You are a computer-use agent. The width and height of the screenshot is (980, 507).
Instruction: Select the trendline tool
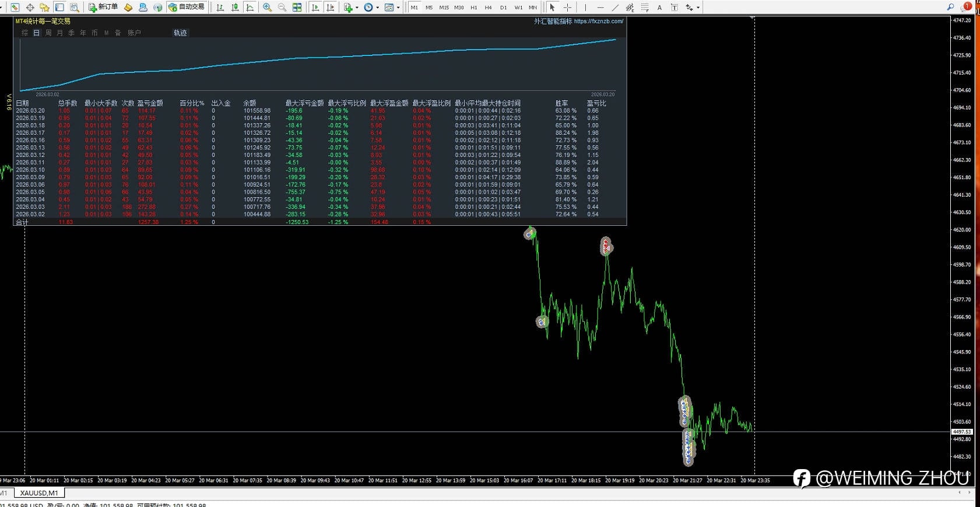point(615,7)
